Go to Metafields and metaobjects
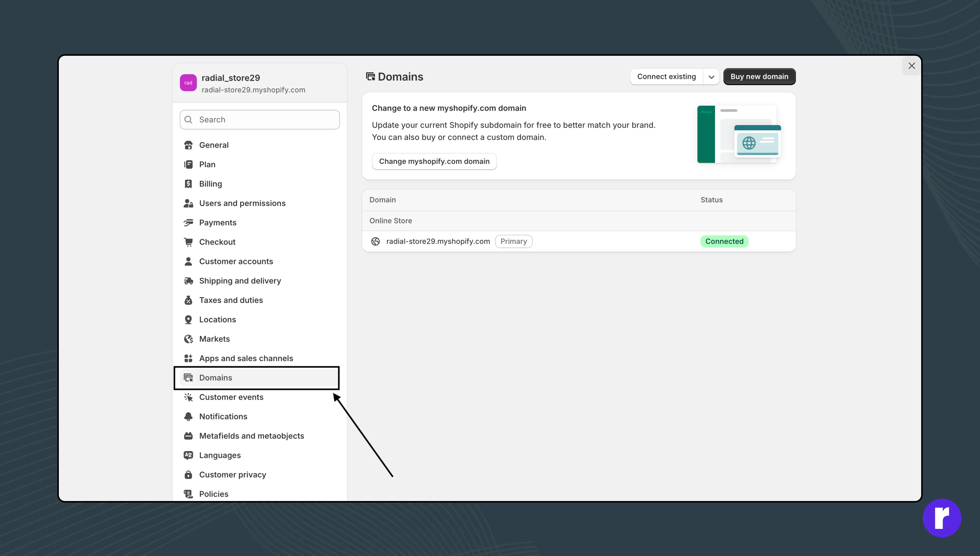980x556 pixels. click(x=251, y=436)
